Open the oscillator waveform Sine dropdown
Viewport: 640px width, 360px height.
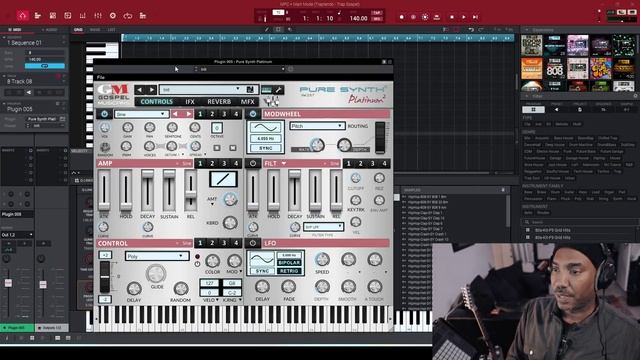pos(141,114)
